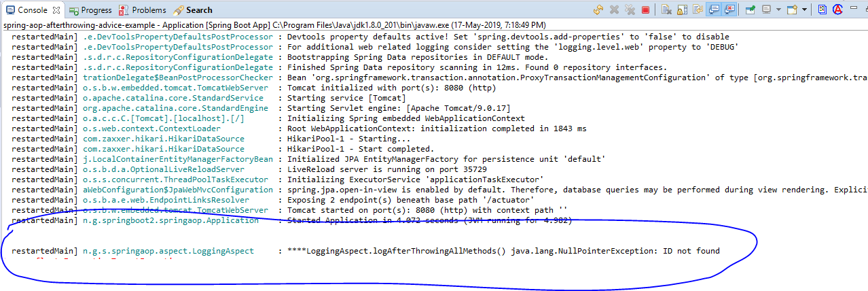The height and width of the screenshot is (291, 868).
Task: Close the Console tab via its X
Action: (x=56, y=10)
